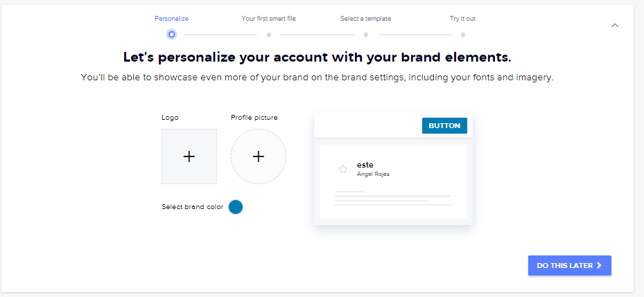Click the arrow on "Do this later"

pyautogui.click(x=599, y=265)
